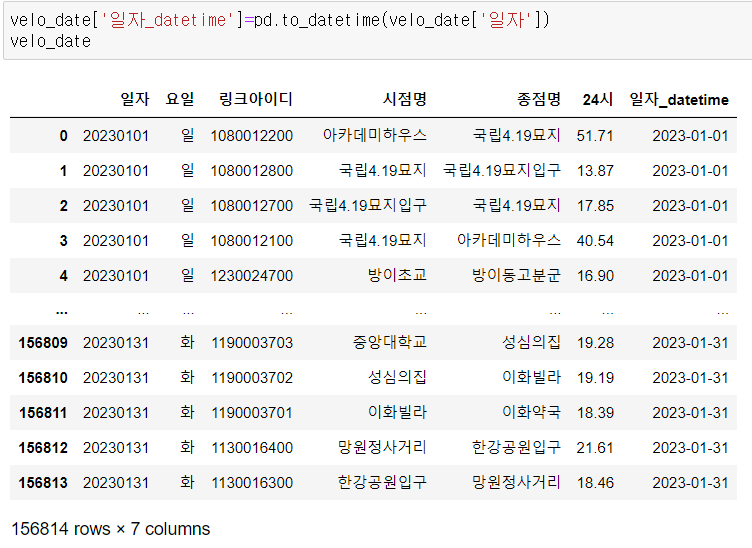Image resolution: width=752 pixels, height=548 pixels.
Task: Click the code cell input with pd.to_datetime
Action: coord(376,31)
